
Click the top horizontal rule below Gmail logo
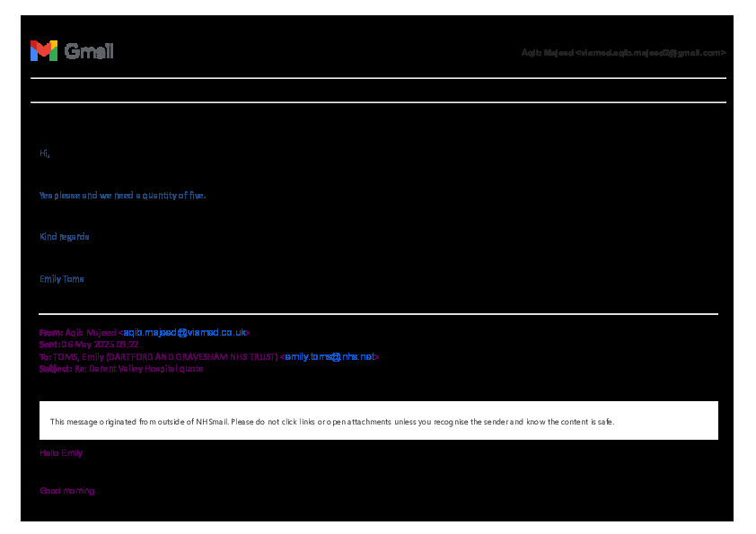coord(377,78)
